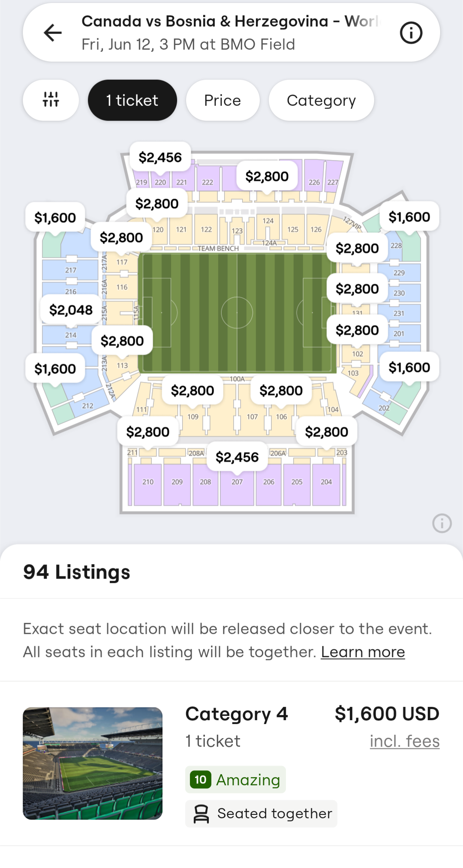
Task: Open the Price filter
Action: [x=222, y=100]
